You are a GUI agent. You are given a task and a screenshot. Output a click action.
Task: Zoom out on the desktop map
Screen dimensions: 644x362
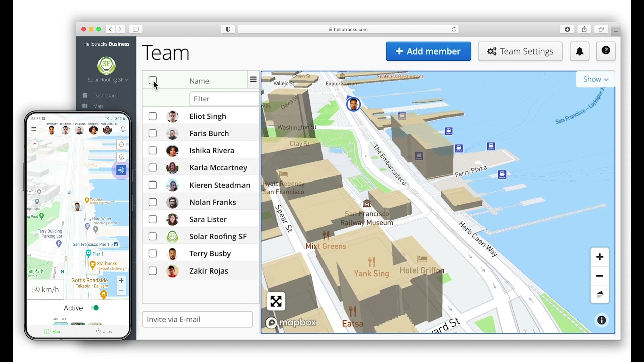tap(599, 276)
